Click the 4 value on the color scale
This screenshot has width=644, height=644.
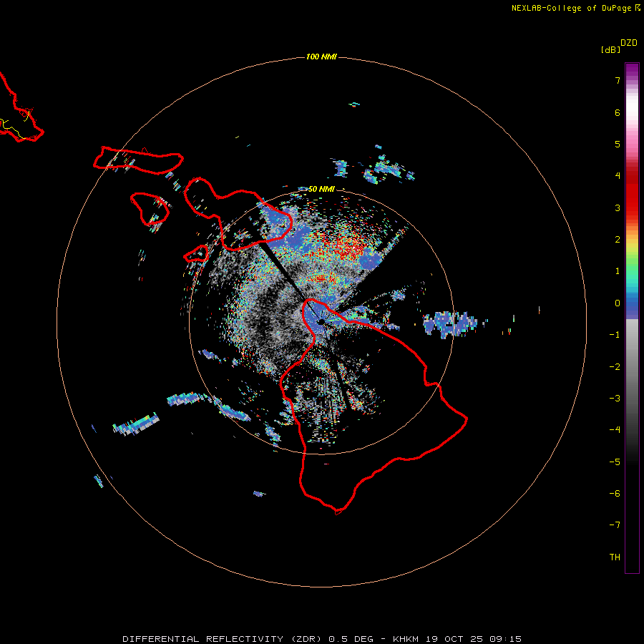coord(618,176)
